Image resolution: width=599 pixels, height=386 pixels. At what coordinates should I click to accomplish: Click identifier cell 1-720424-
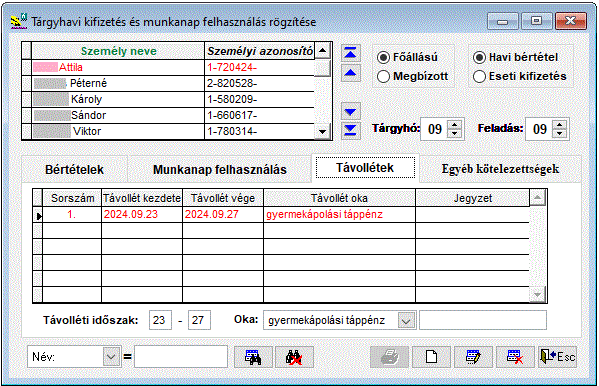click(259, 67)
